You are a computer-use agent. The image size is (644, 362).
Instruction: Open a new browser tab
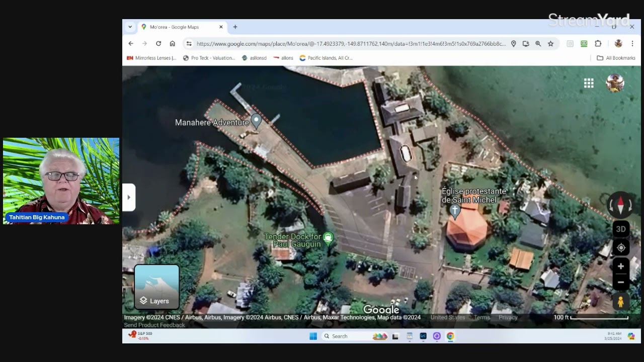(x=235, y=27)
